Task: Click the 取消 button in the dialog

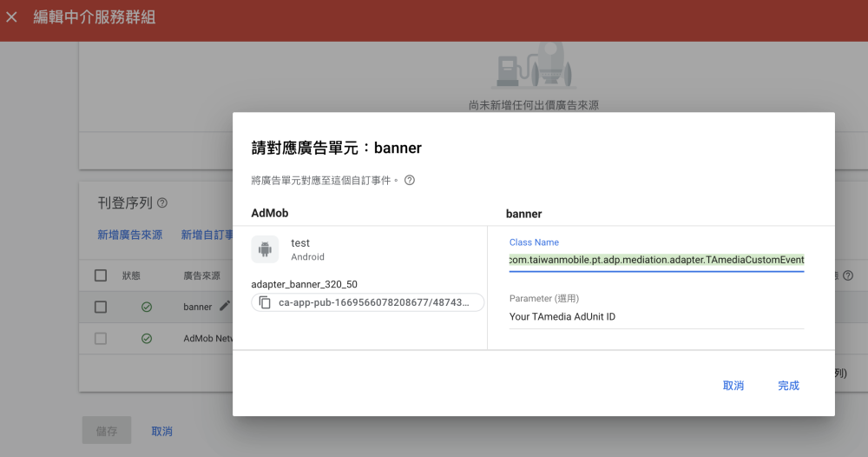Action: click(733, 386)
